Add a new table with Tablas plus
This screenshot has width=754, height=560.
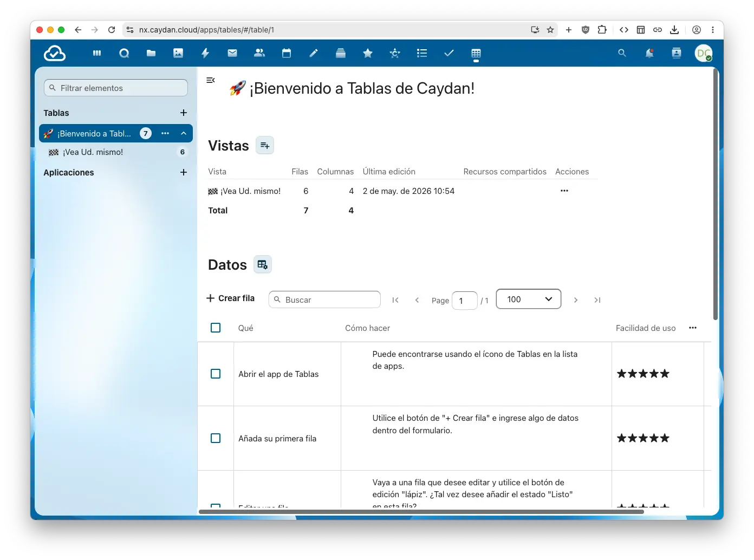(x=184, y=113)
